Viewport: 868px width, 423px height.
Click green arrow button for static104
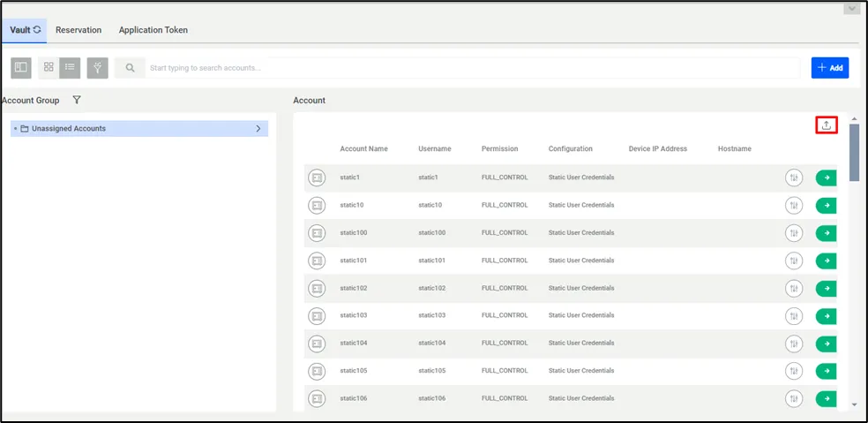click(826, 344)
